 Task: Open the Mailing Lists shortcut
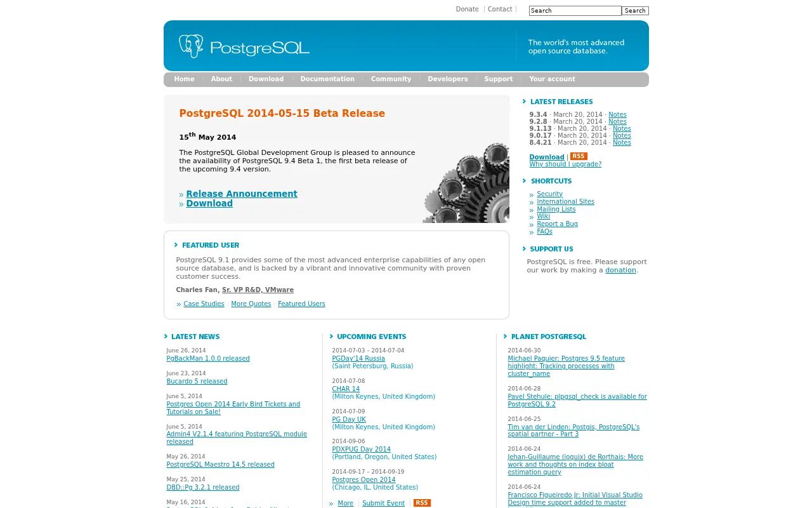click(x=556, y=210)
